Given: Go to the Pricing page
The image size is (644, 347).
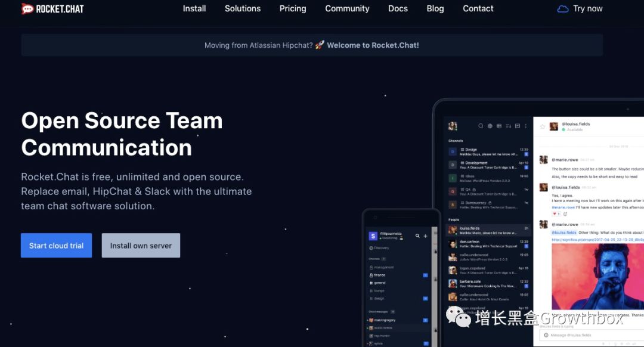Looking at the screenshot, I should [293, 8].
